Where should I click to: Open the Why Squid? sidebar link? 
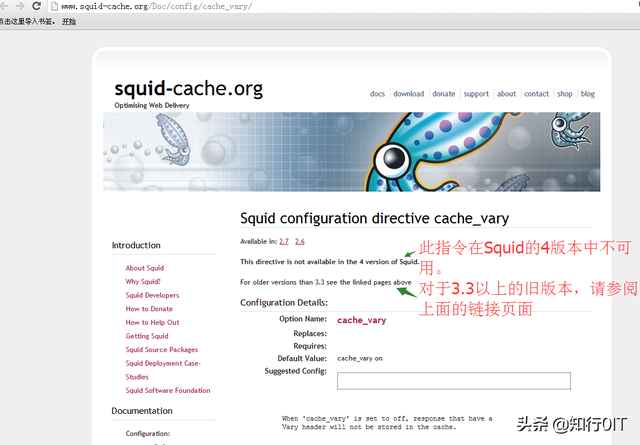[143, 282]
